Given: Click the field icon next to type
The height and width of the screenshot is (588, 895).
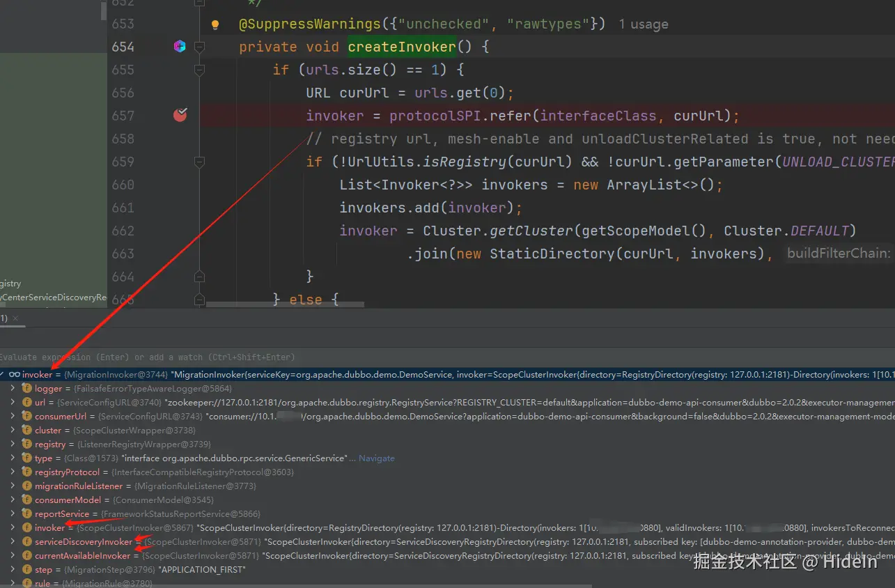Looking at the screenshot, I should tap(27, 458).
